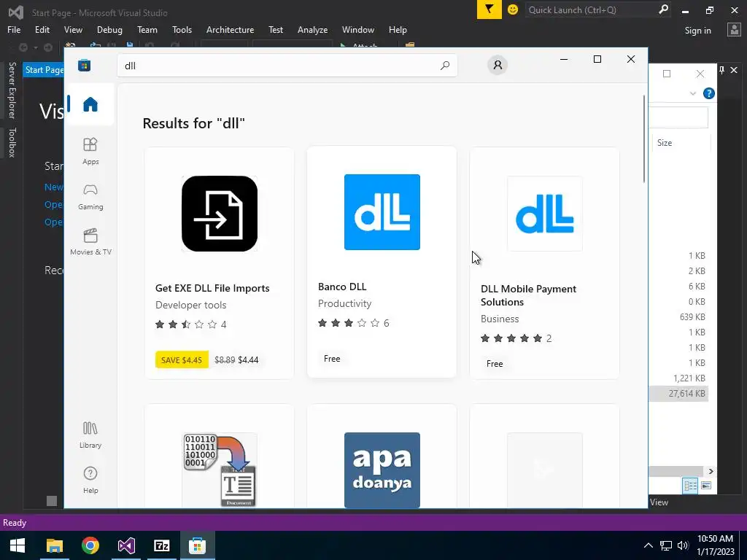Click the help question mark in the window behind
The height and width of the screenshot is (560, 747).
tap(708, 93)
